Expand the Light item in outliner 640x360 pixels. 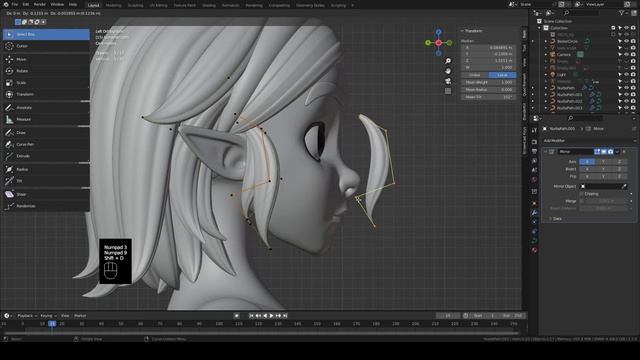(x=546, y=75)
